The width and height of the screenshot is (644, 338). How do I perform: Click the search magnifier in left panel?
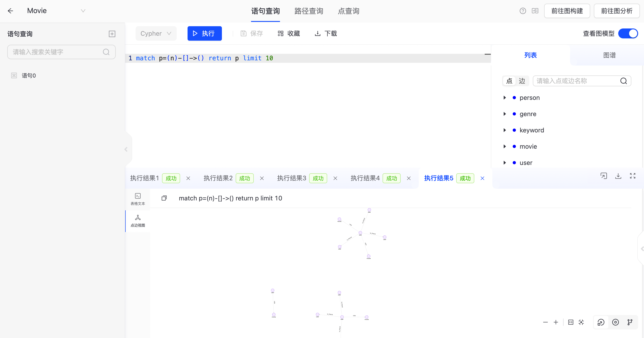point(106,52)
